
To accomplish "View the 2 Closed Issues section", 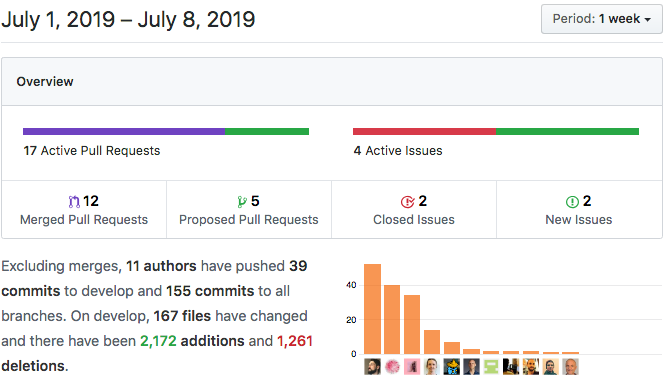I will click(414, 210).
